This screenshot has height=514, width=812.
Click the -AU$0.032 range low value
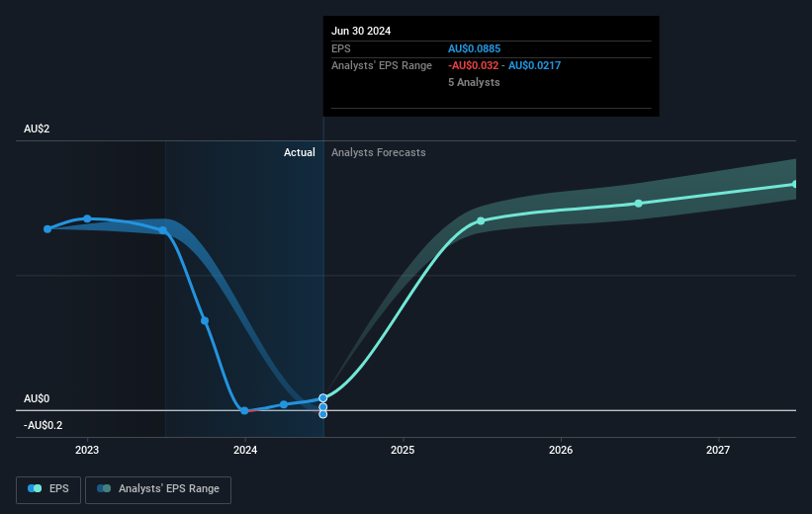point(474,66)
